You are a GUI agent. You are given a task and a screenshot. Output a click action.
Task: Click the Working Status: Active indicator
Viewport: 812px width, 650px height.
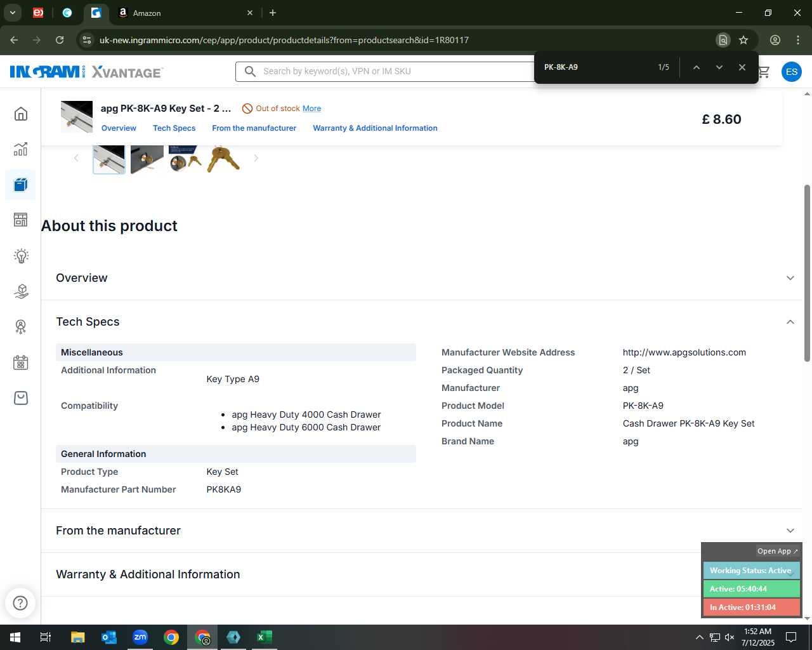[x=751, y=571]
